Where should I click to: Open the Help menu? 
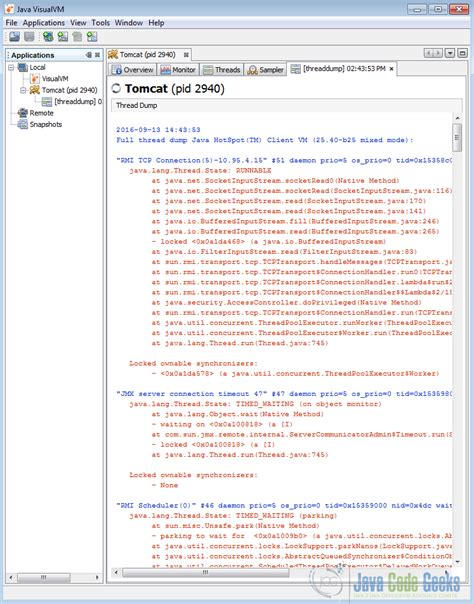click(156, 23)
